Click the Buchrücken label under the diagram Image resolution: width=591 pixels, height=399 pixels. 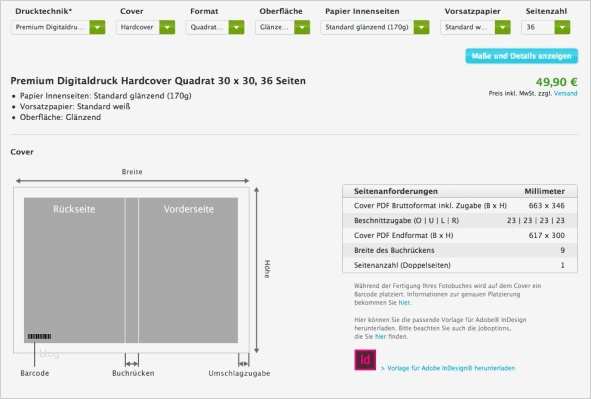pyautogui.click(x=133, y=373)
